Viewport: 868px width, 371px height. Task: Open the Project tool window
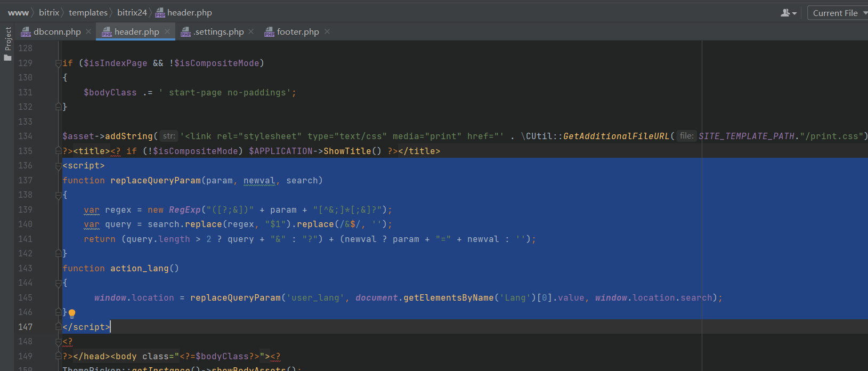pyautogui.click(x=7, y=44)
